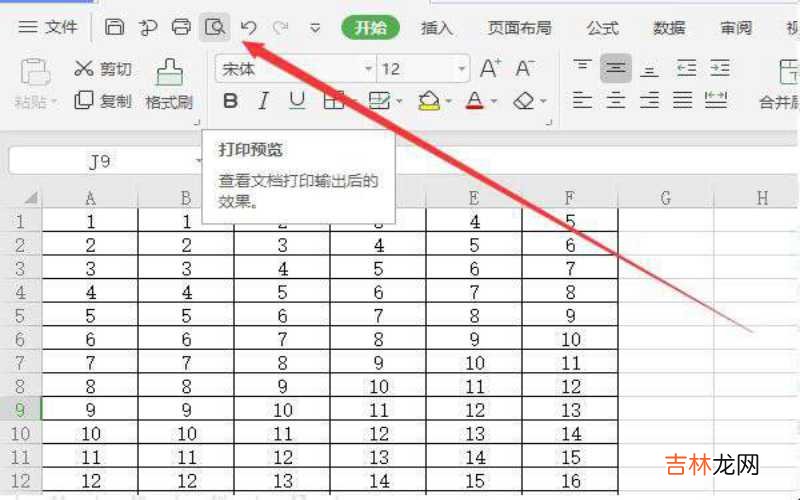
Task: Select the Format Painter (格式刷) tool
Action: tap(169, 85)
